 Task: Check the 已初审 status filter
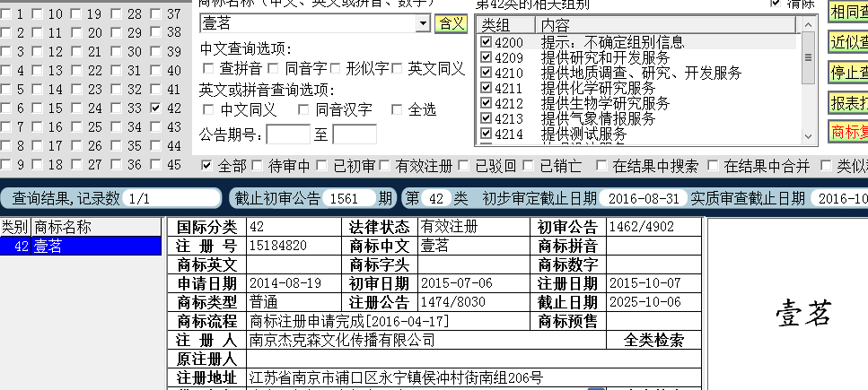coord(321,165)
